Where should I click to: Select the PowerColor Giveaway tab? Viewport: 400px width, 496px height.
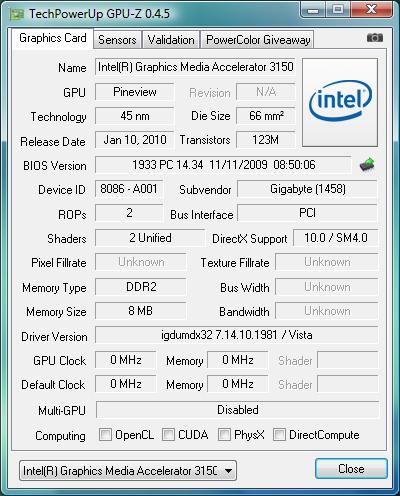[258, 40]
